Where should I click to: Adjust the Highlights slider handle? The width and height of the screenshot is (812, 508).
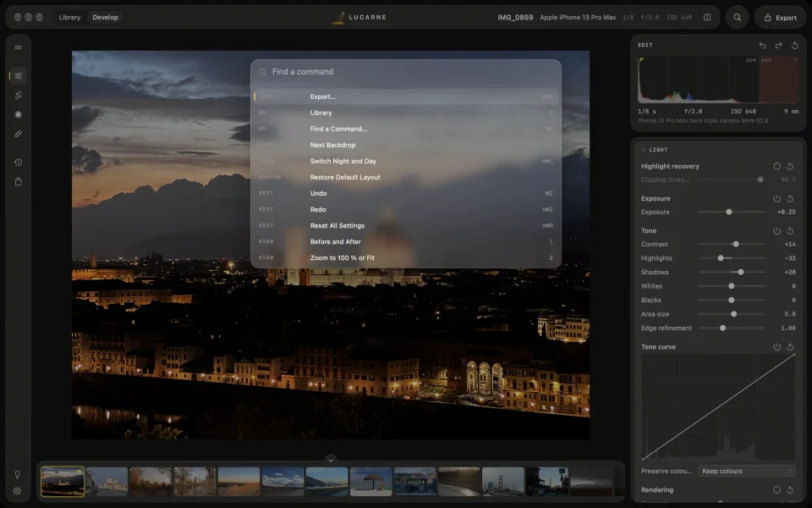click(721, 258)
